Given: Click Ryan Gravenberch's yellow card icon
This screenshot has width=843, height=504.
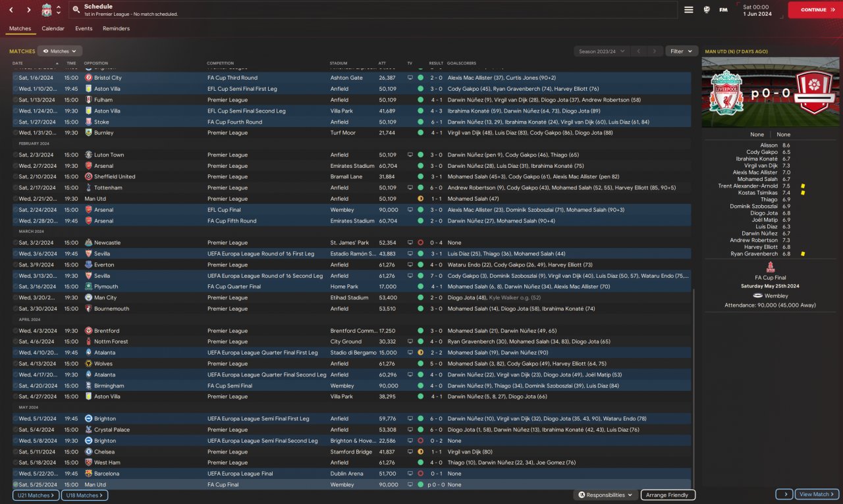Looking at the screenshot, I should click(x=803, y=253).
